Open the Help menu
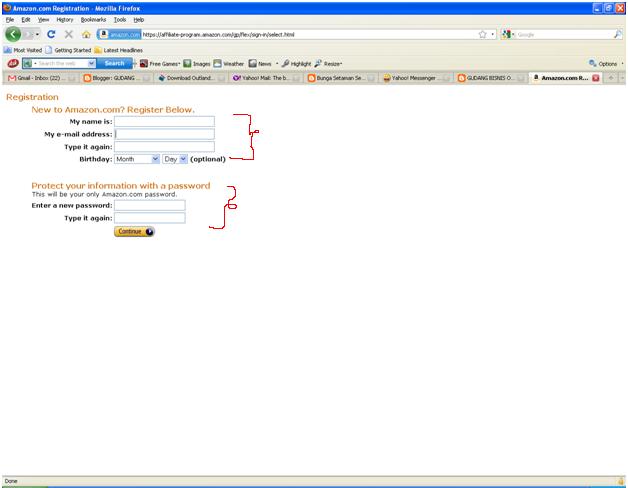Screen dimensions: 628x488 [139, 20]
